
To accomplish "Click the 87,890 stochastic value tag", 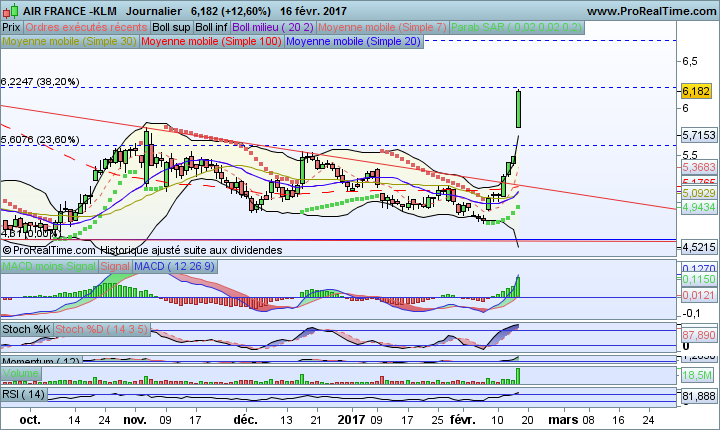I will (x=699, y=335).
